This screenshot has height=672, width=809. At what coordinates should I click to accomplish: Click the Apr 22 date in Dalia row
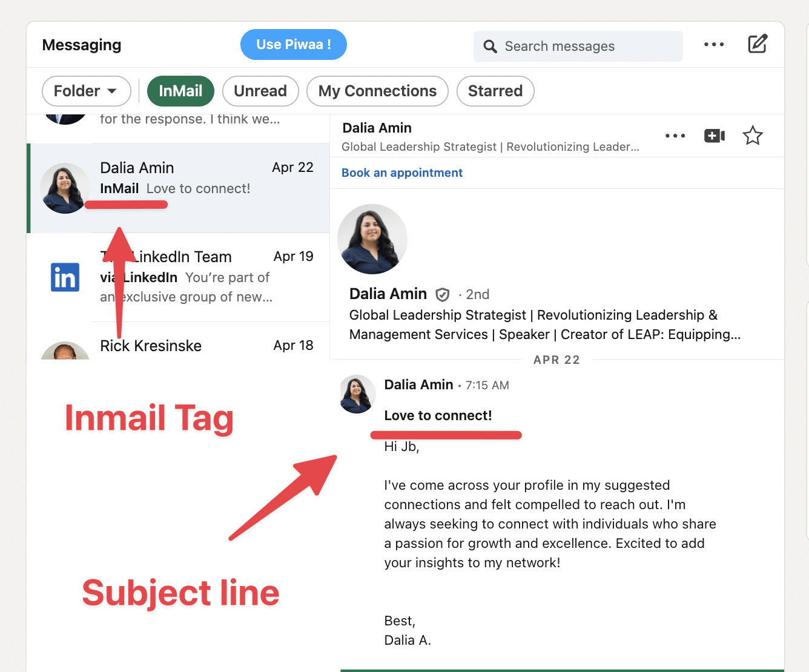coord(292,168)
